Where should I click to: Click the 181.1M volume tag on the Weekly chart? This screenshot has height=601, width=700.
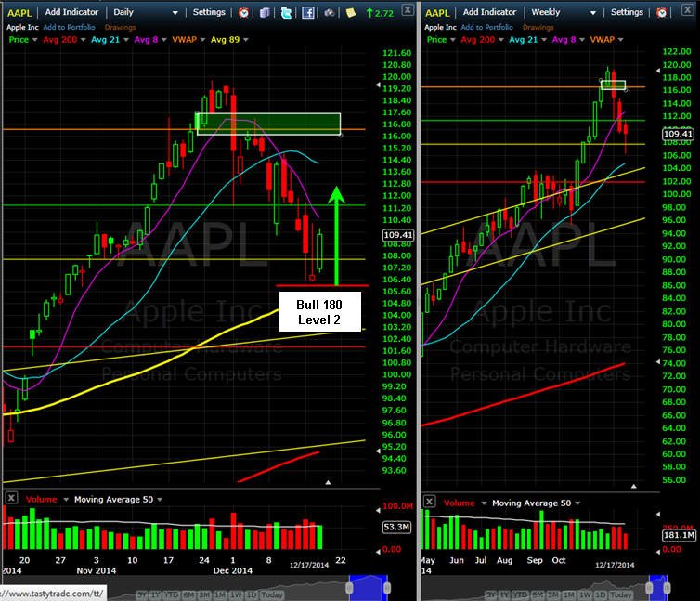tap(679, 535)
